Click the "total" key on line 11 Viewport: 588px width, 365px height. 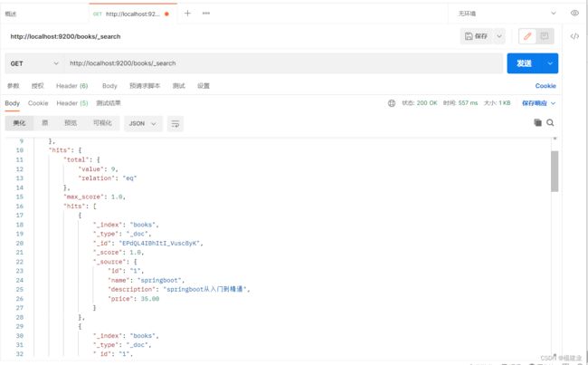[x=77, y=159]
